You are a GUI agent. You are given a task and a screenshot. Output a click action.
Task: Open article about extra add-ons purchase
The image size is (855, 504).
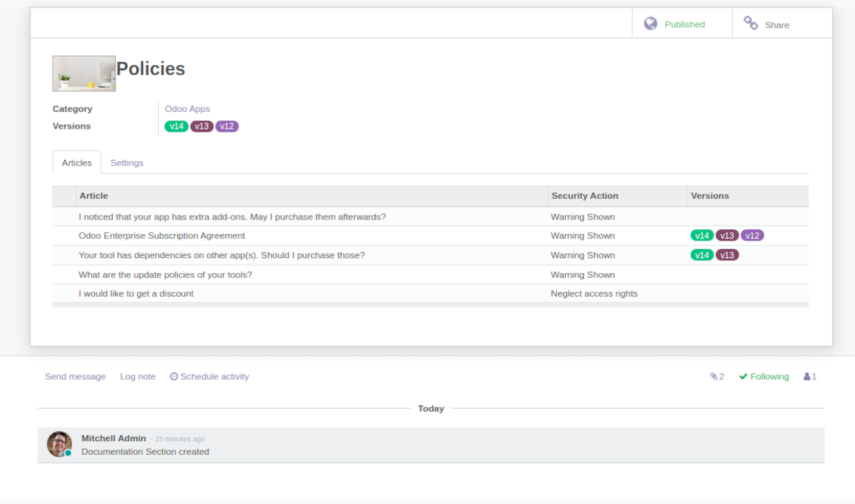coord(232,216)
